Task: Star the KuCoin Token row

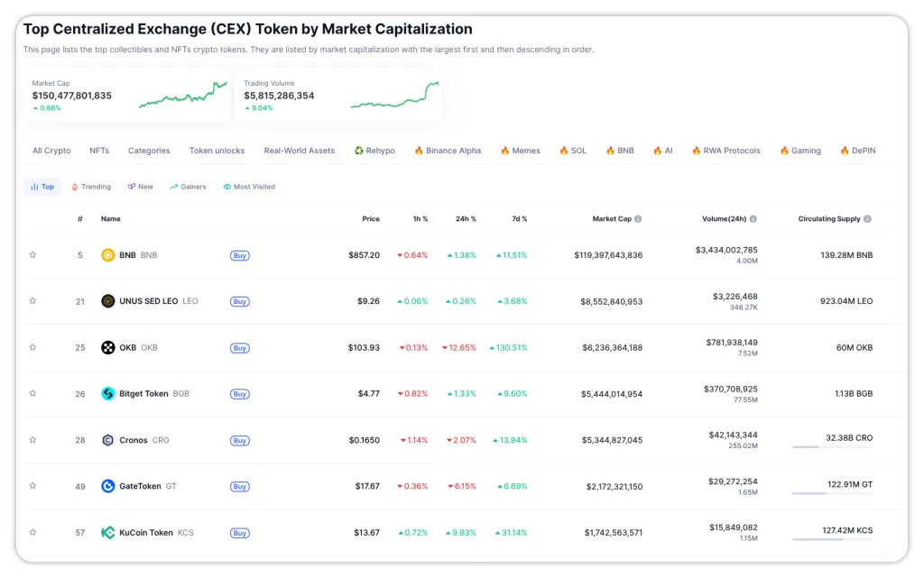Action: [32, 533]
